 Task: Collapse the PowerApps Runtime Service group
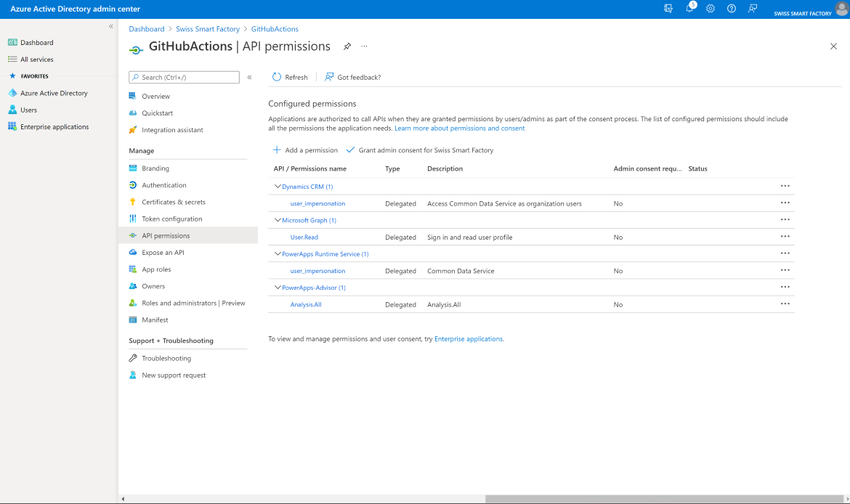tap(278, 253)
